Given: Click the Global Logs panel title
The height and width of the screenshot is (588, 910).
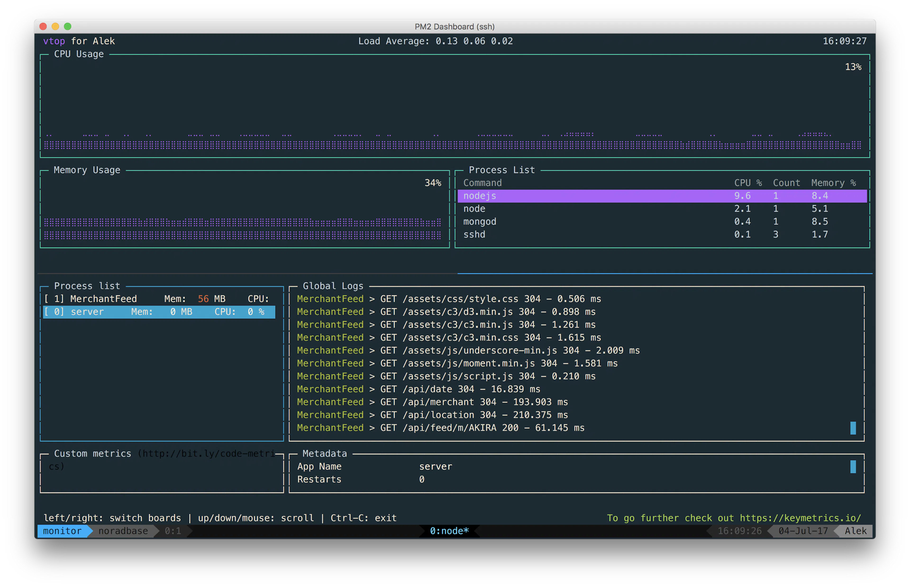Looking at the screenshot, I should [333, 286].
